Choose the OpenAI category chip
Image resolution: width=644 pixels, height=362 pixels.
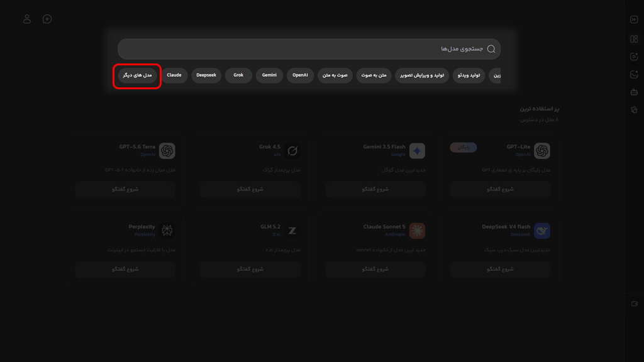pos(300,75)
